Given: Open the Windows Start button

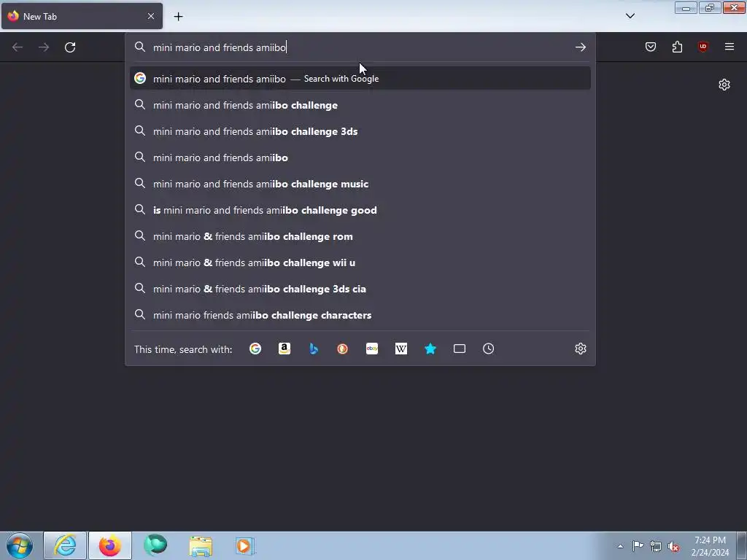Looking at the screenshot, I should click(x=20, y=545).
